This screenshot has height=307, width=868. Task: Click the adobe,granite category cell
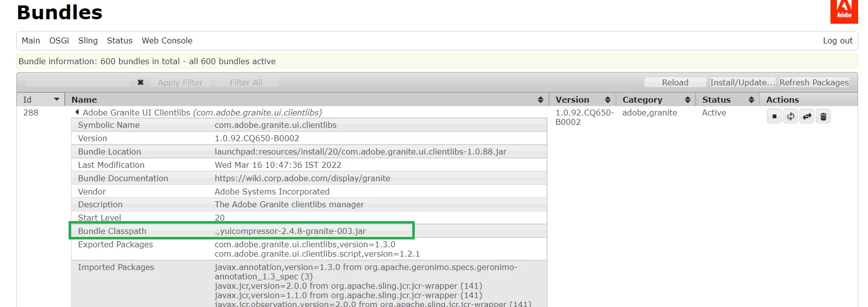(650, 113)
